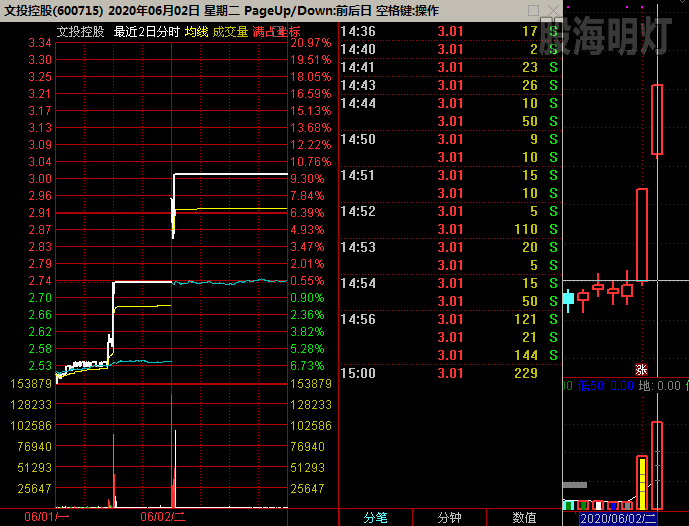Click the tallest red candlestick on daily chart
The width and height of the screenshot is (689, 526).
point(642,235)
